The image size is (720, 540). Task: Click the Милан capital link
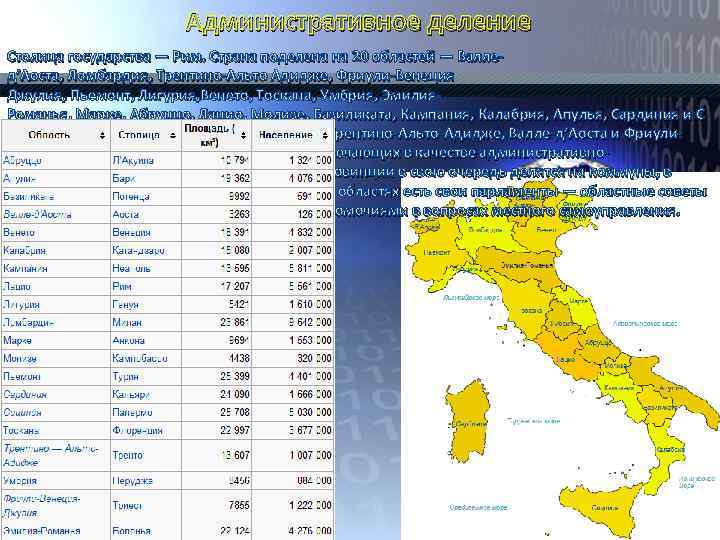coord(127,322)
